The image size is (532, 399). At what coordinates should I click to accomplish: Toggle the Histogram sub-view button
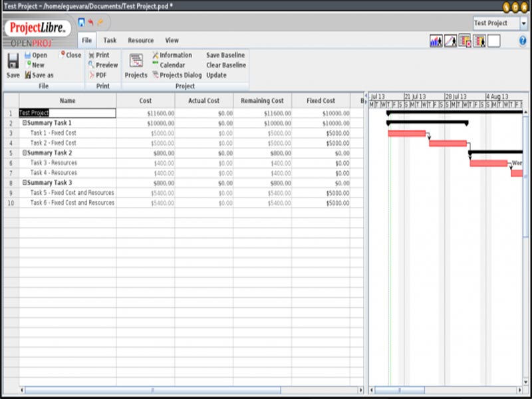(x=436, y=41)
